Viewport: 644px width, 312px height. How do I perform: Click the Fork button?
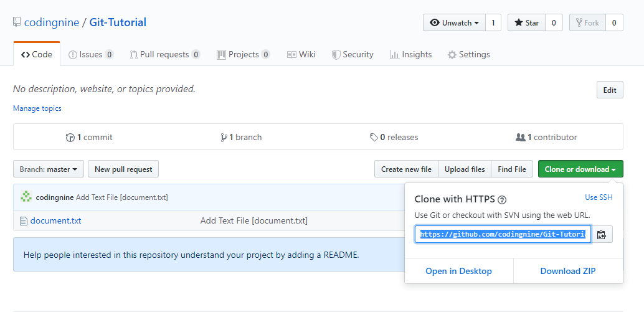pyautogui.click(x=587, y=22)
